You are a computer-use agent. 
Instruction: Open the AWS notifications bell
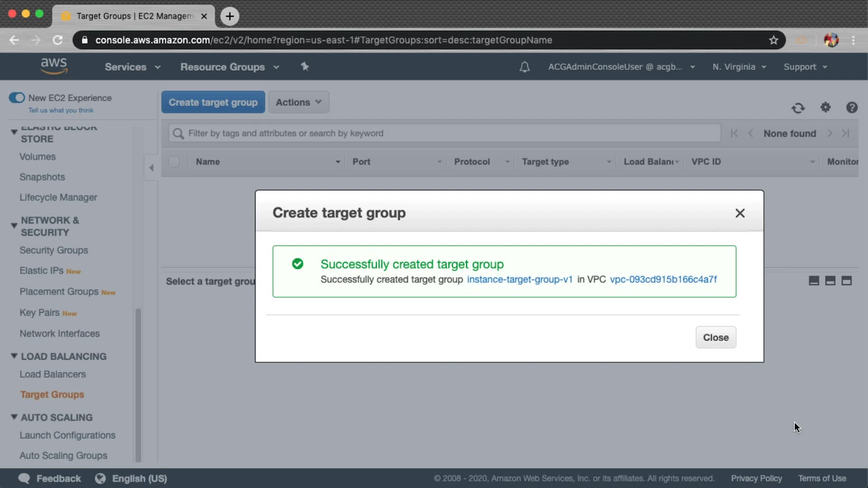point(524,67)
